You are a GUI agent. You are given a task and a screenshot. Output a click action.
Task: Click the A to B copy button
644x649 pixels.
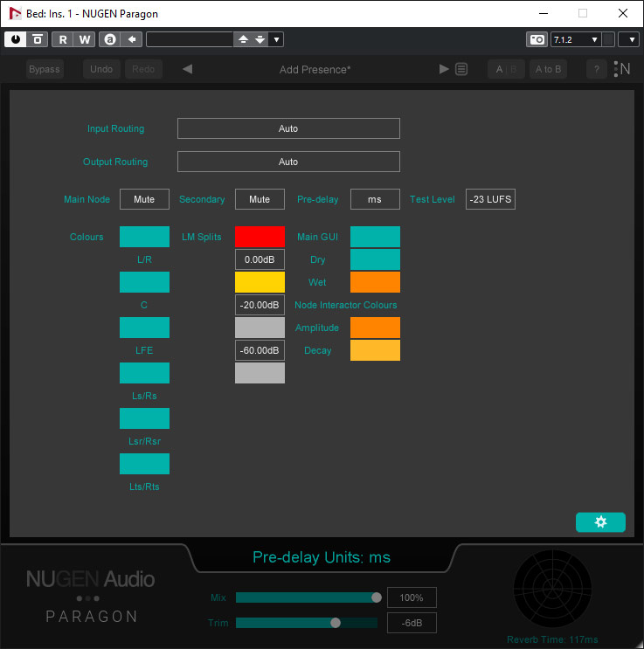[x=549, y=69]
